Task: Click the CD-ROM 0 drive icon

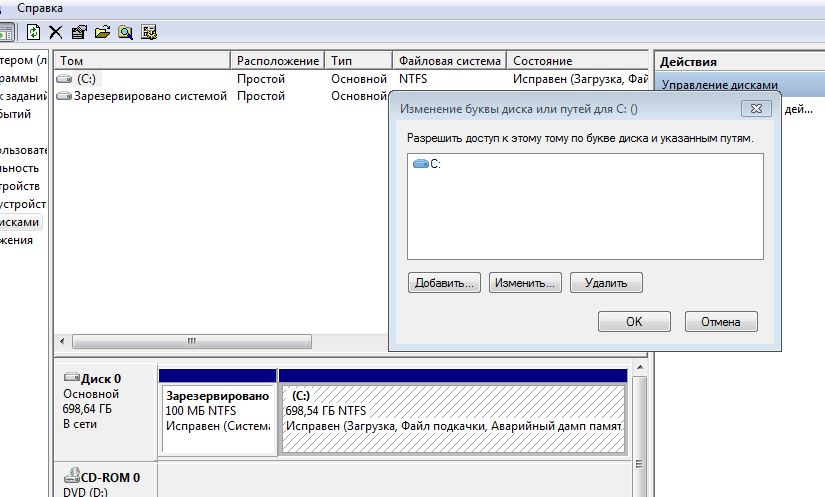Action: coord(72,477)
